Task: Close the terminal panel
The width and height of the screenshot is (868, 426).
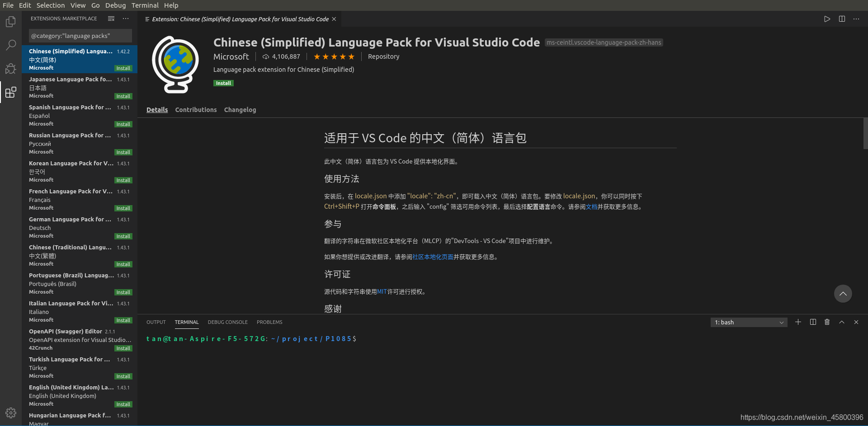Action: click(856, 322)
